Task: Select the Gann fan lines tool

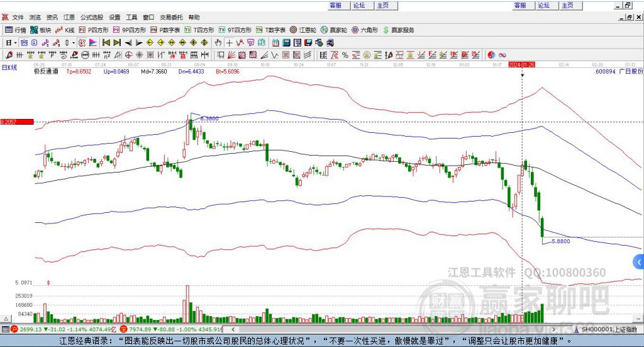Action: 231,55
